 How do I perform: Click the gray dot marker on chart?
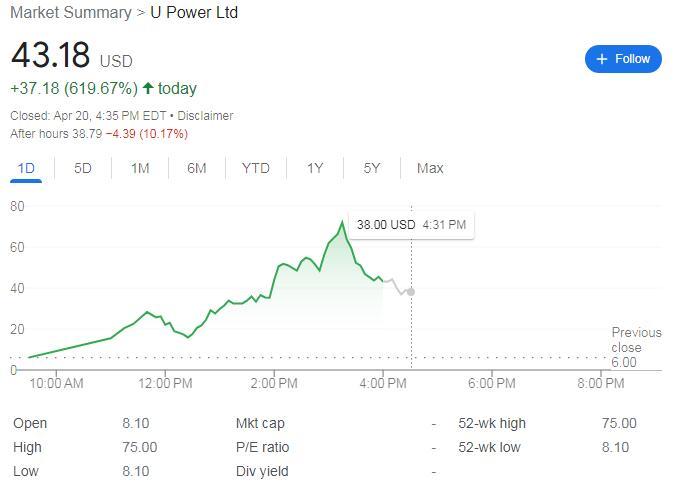click(x=411, y=291)
